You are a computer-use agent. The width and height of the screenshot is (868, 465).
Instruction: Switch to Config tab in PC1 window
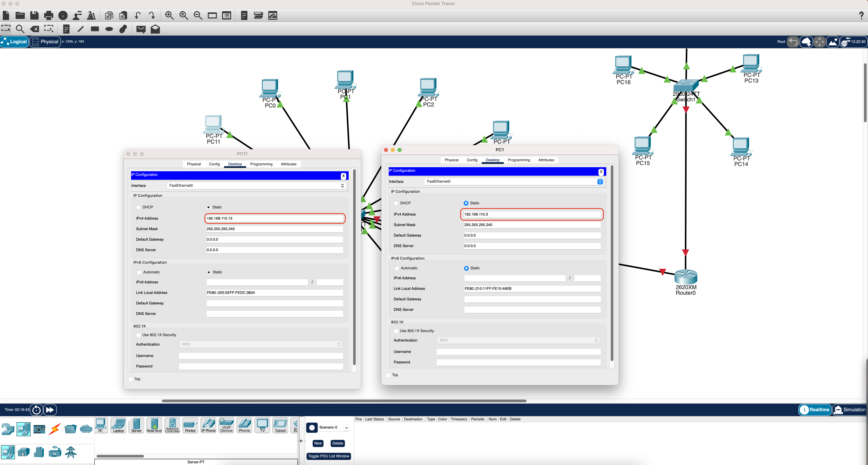tap(472, 160)
